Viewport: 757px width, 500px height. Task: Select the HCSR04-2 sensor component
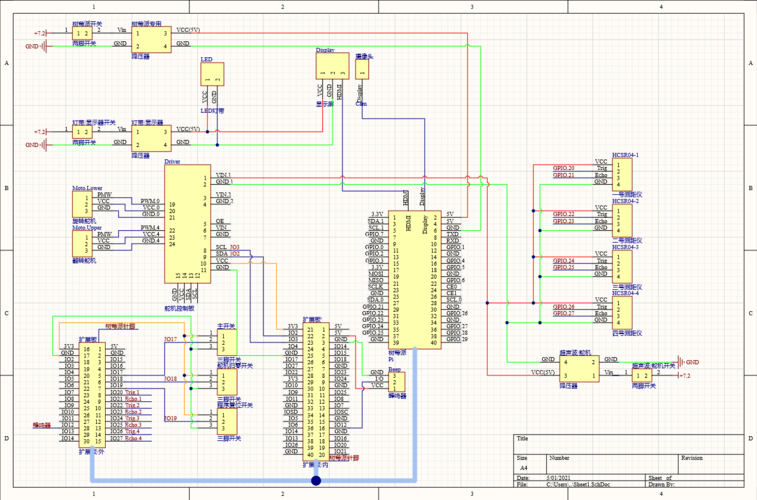click(622, 221)
